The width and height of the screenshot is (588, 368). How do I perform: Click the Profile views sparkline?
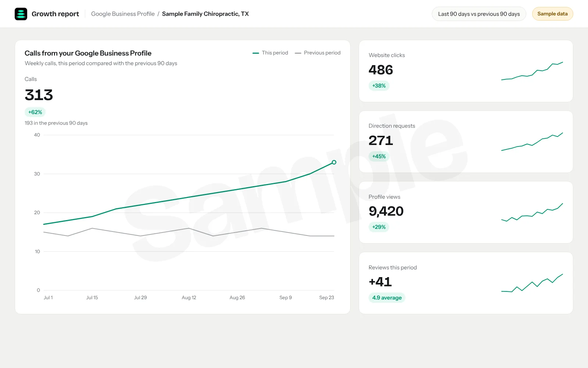[532, 212]
